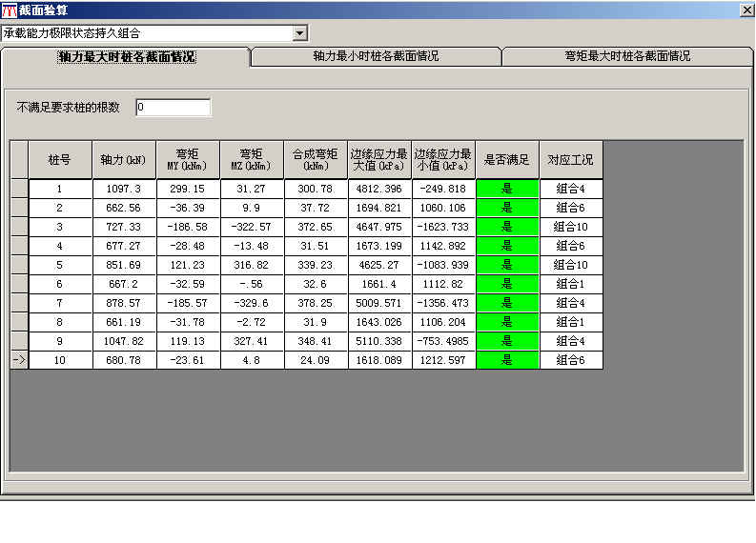Switch to 轴力最小时桩各截面情况 tab

pos(376,56)
